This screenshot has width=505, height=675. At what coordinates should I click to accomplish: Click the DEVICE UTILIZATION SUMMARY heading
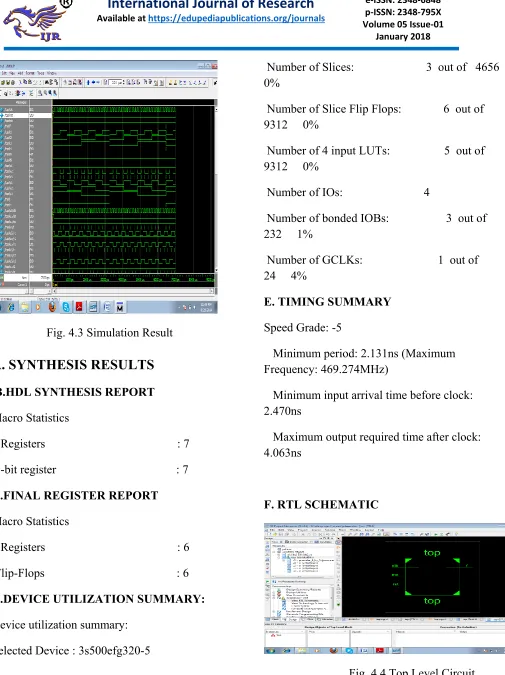pos(102,598)
